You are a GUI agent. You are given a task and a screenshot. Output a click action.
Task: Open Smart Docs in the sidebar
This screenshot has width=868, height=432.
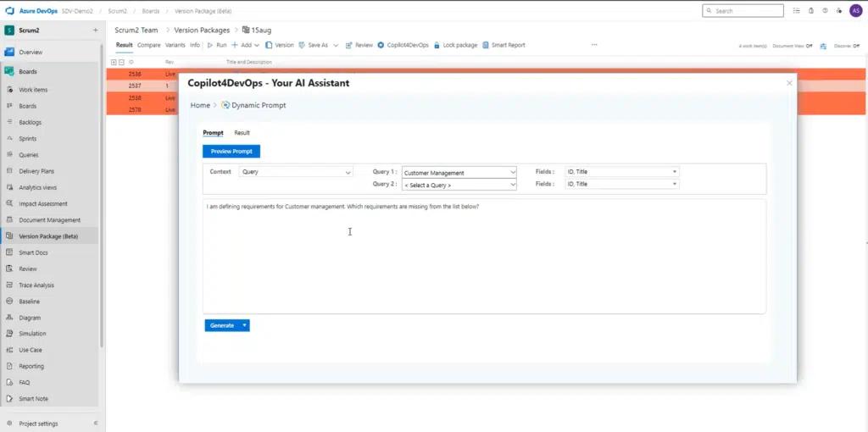33,252
